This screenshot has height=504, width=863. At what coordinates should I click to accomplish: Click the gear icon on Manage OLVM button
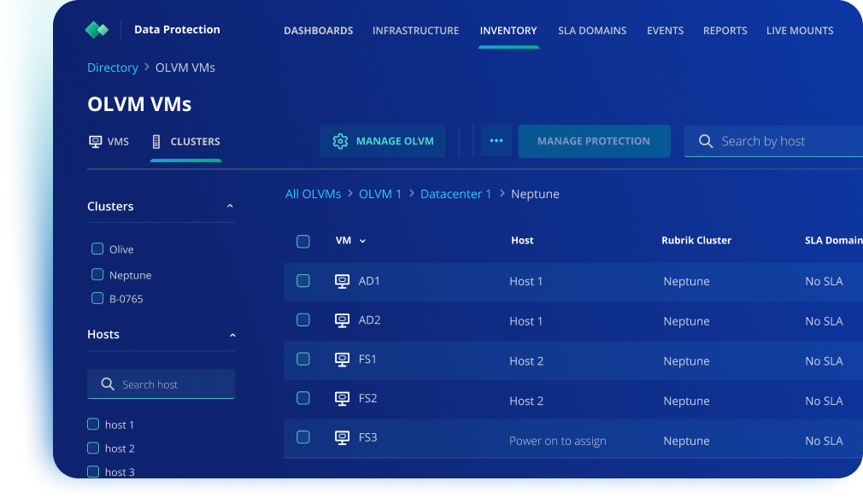point(340,141)
